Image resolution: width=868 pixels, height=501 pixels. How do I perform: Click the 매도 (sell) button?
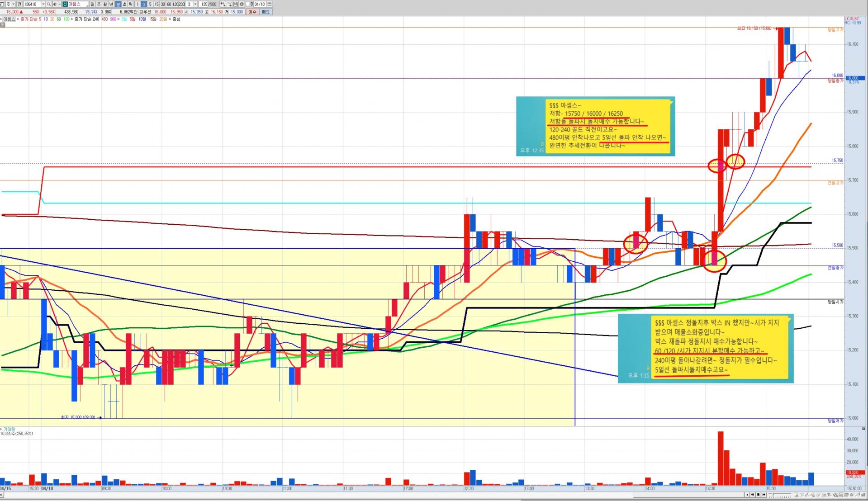(266, 12)
